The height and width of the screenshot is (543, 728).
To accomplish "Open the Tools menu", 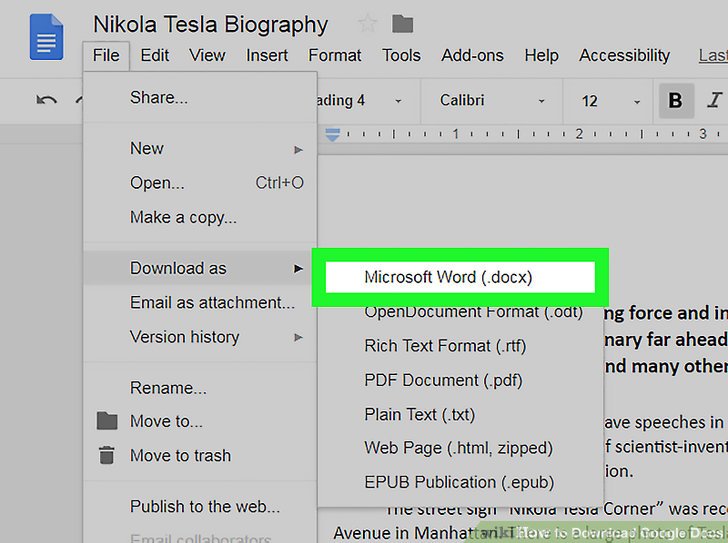I will pyautogui.click(x=402, y=56).
